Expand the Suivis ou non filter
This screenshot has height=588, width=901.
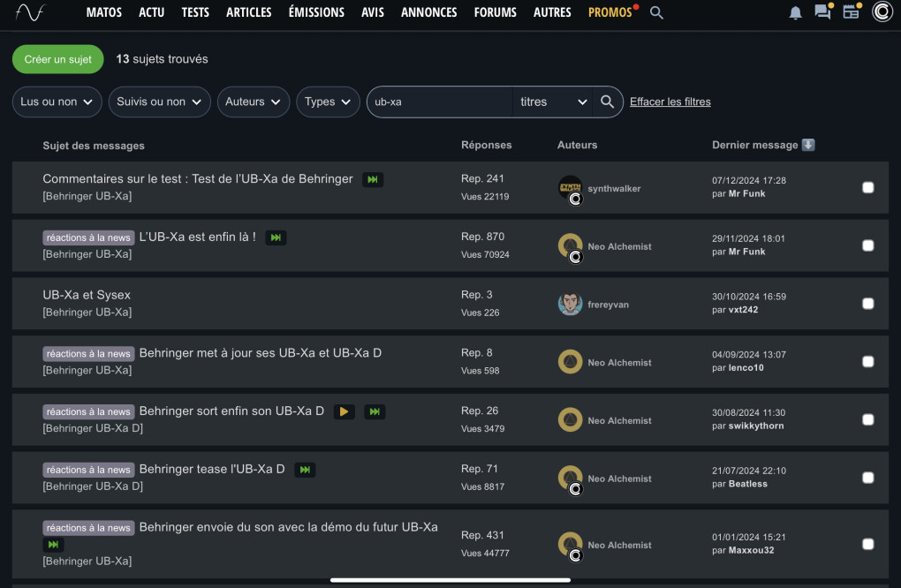(x=159, y=102)
